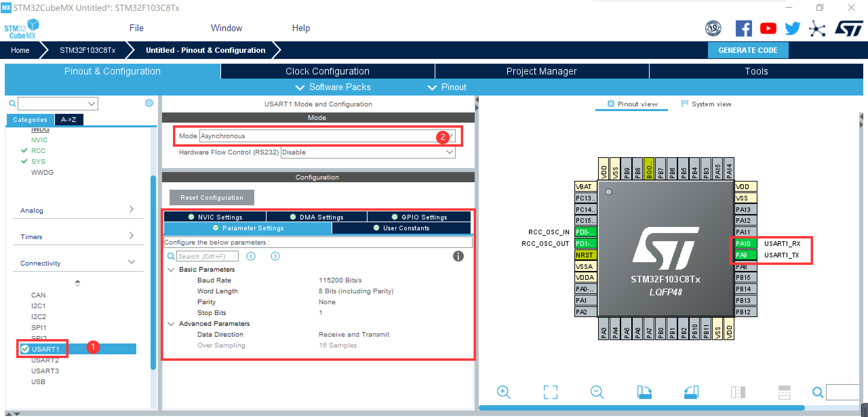Open the Facebook icon link
Viewport: 868px width, 417px height.
(x=744, y=28)
